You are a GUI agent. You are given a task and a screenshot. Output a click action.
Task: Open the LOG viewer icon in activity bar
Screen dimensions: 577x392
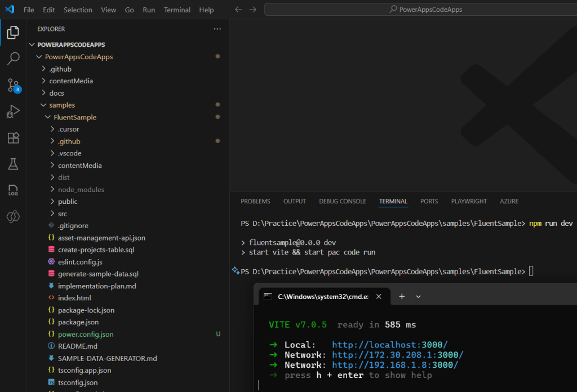(13, 190)
